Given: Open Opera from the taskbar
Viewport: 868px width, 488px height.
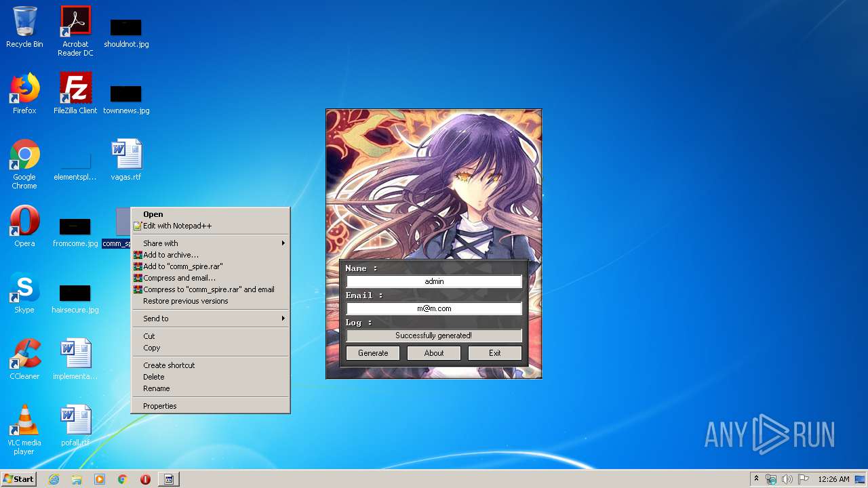Looking at the screenshot, I should click(145, 479).
